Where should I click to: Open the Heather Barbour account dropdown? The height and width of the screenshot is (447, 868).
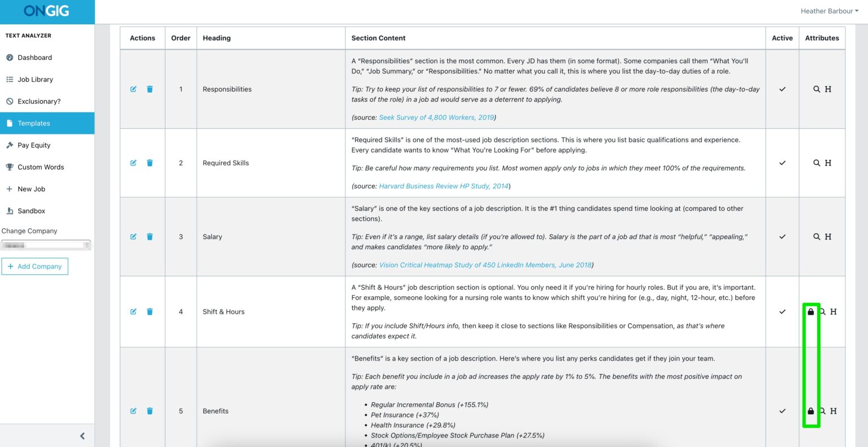pyautogui.click(x=829, y=11)
